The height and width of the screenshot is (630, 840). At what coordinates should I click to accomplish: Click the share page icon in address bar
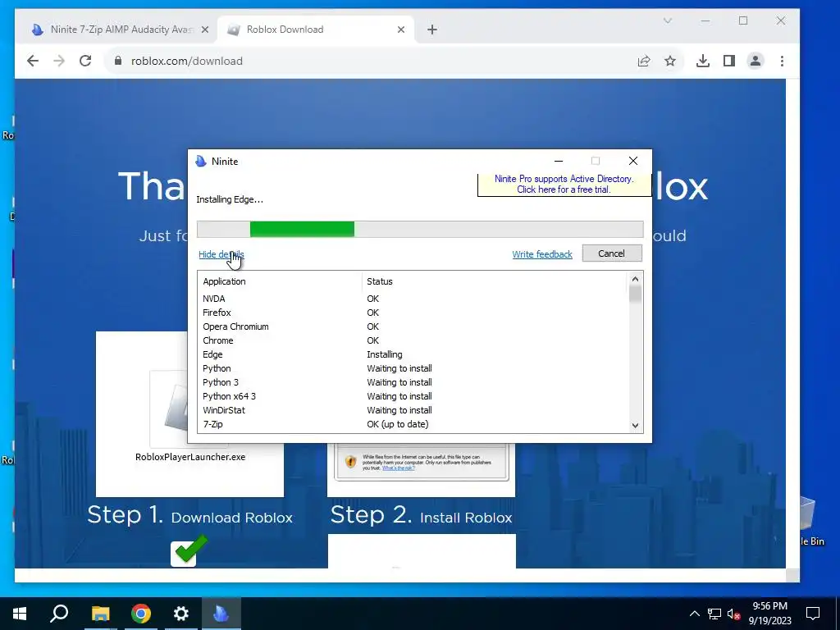tap(644, 61)
